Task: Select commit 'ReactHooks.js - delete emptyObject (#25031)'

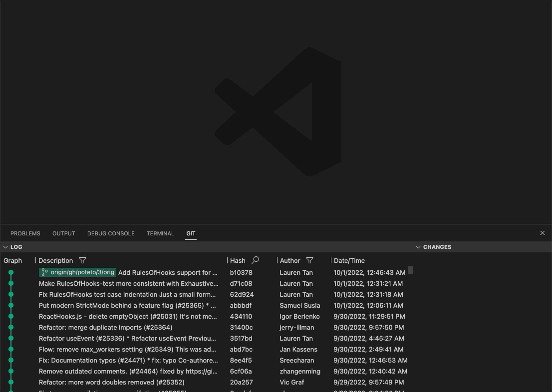Action: 128,316
